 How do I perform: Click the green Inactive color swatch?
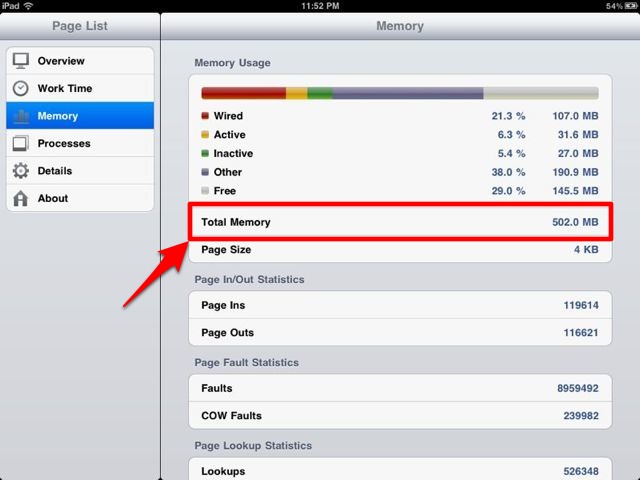[205, 153]
